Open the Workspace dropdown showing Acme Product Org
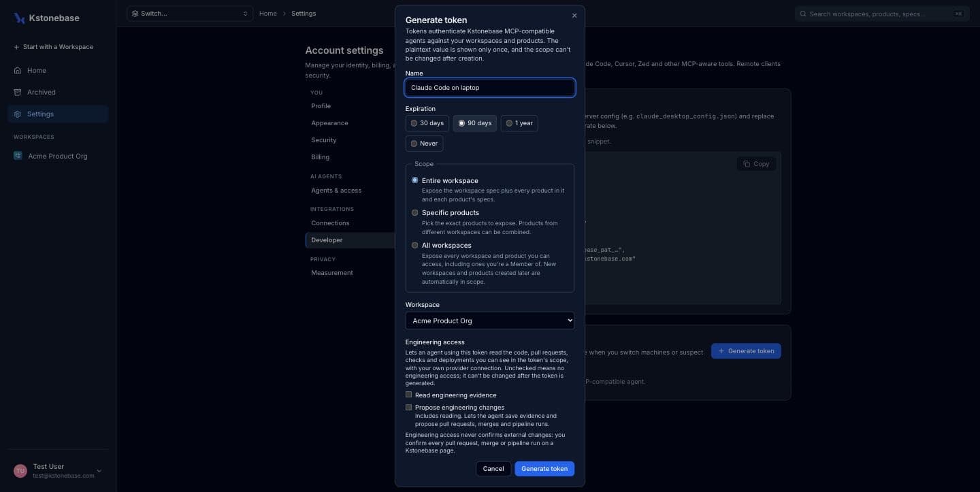The height and width of the screenshot is (492, 980). 490,321
